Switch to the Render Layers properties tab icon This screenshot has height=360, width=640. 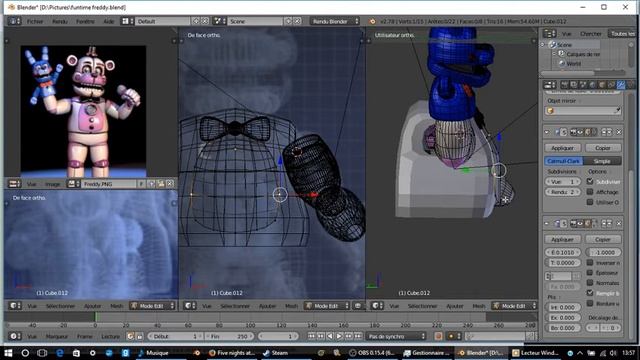click(574, 85)
